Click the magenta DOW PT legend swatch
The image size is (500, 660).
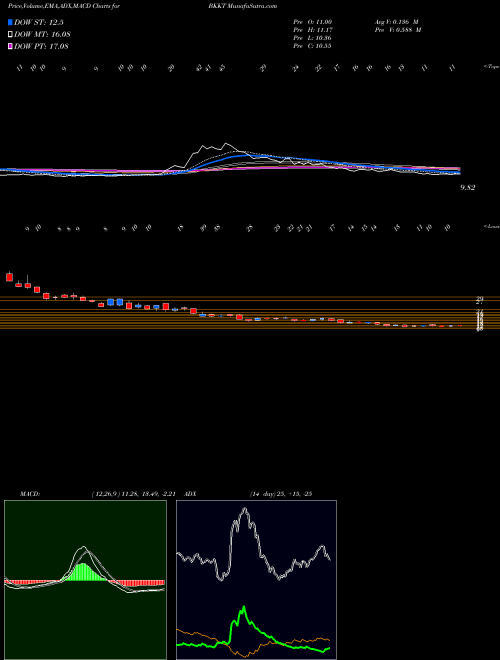pyautogui.click(x=11, y=46)
